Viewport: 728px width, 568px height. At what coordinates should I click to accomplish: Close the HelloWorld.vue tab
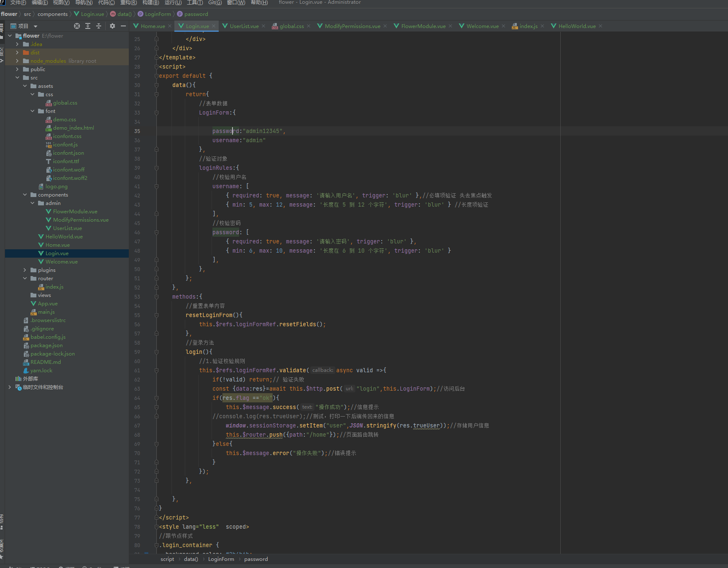pos(600,26)
